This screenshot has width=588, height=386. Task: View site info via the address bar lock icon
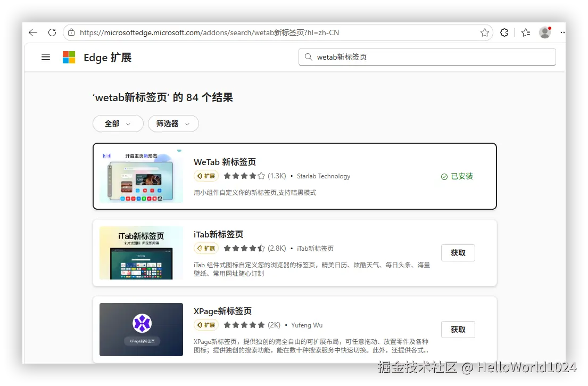tap(71, 32)
